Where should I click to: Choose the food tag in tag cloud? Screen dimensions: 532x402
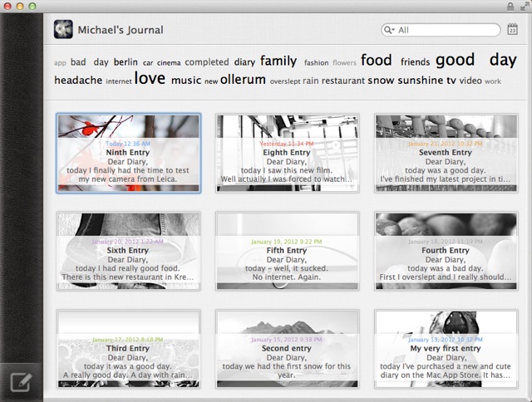point(376,61)
